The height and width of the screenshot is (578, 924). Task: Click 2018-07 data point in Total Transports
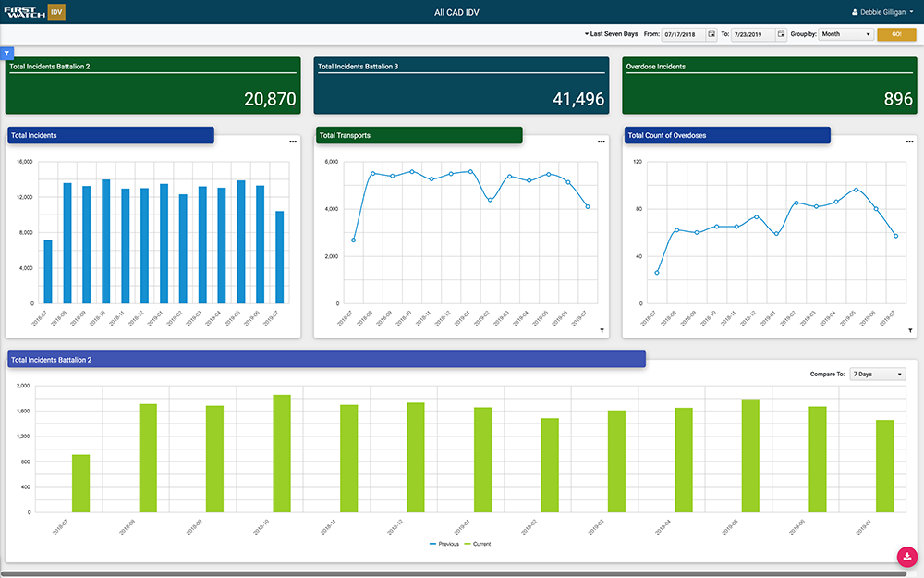coord(354,240)
